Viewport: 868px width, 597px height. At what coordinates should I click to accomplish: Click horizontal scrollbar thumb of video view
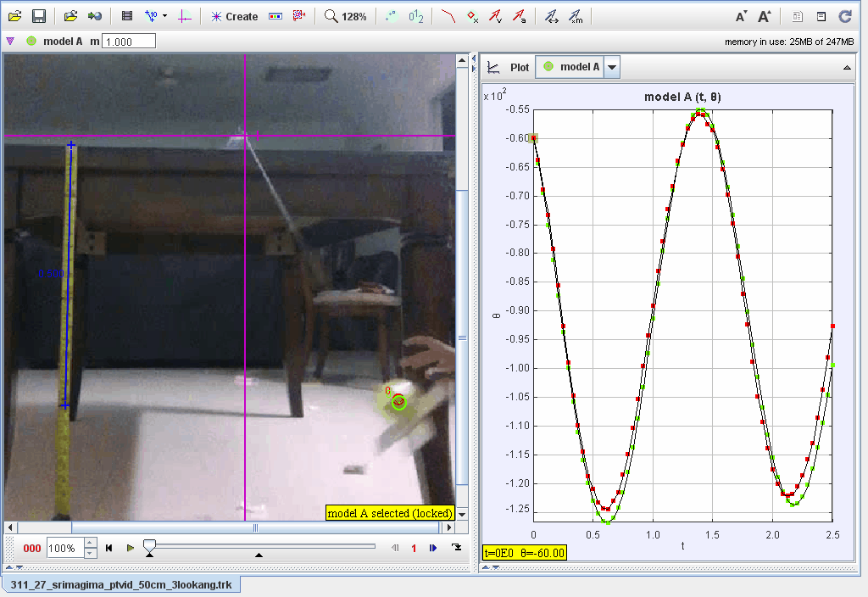point(255,527)
